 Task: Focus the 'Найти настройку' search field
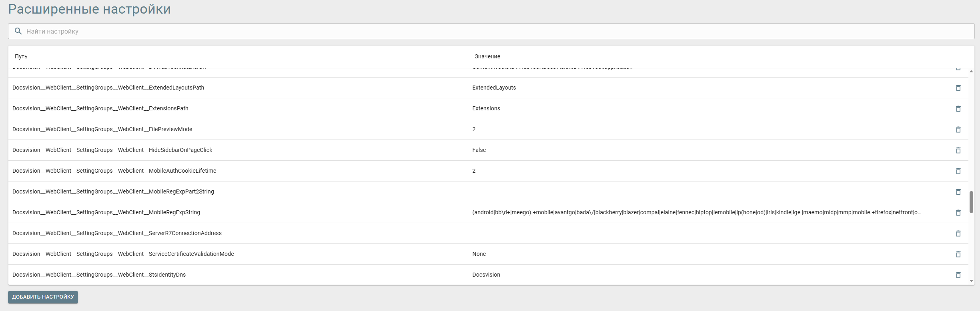480,31
